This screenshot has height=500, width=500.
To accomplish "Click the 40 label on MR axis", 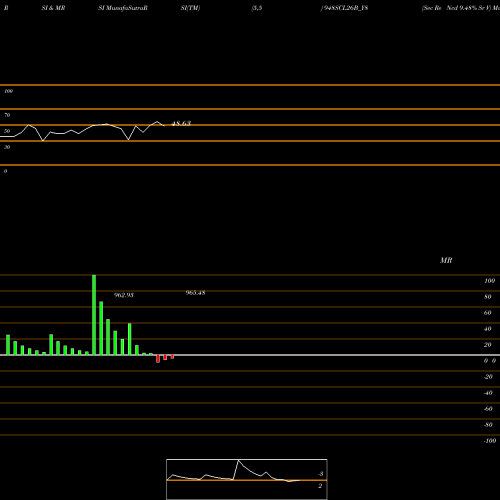I will point(488,329).
